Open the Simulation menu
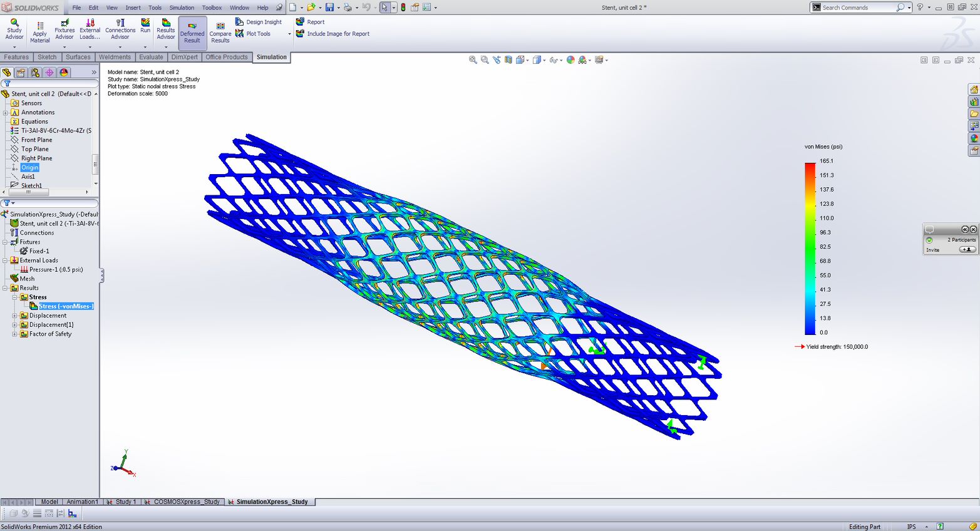Screen dimensions: 980x531 [182, 8]
